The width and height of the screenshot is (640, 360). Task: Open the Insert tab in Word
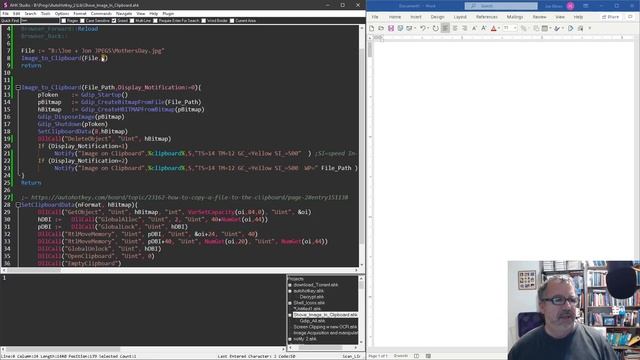point(416,17)
